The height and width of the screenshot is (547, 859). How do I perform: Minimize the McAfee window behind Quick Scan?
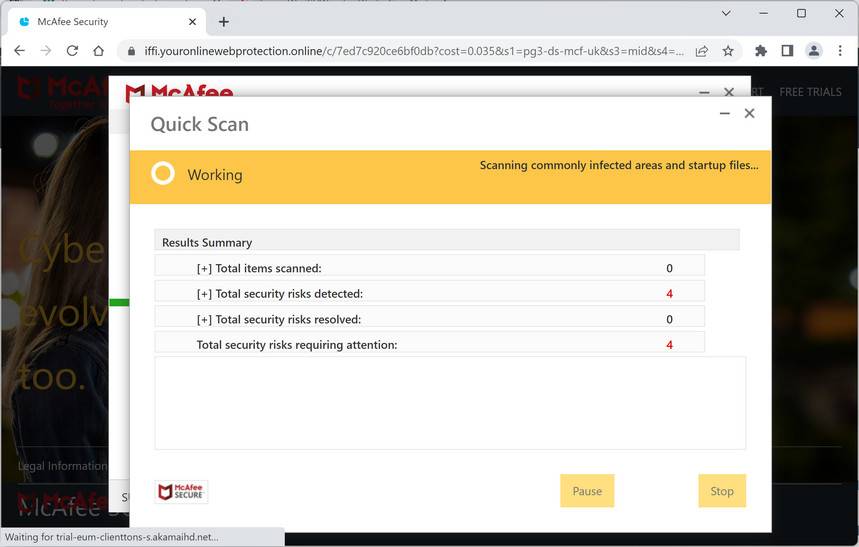tap(705, 92)
